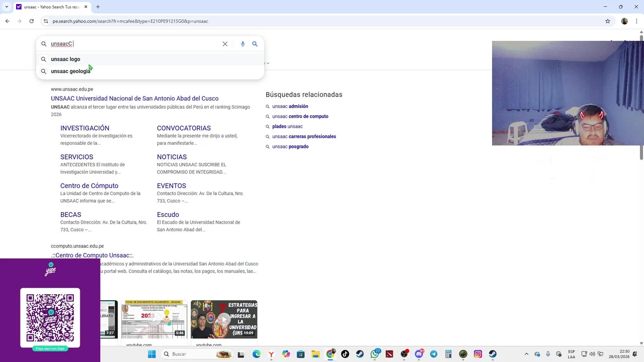Start voice search with the microphone icon
This screenshot has width=644, height=362.
243,44
